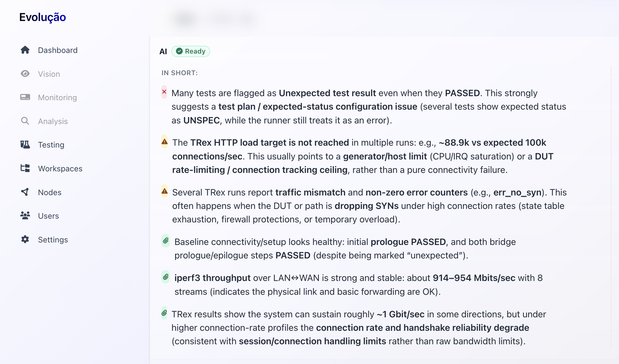Click the Users group icon
Viewport: 619px width, 364px height.
click(25, 216)
